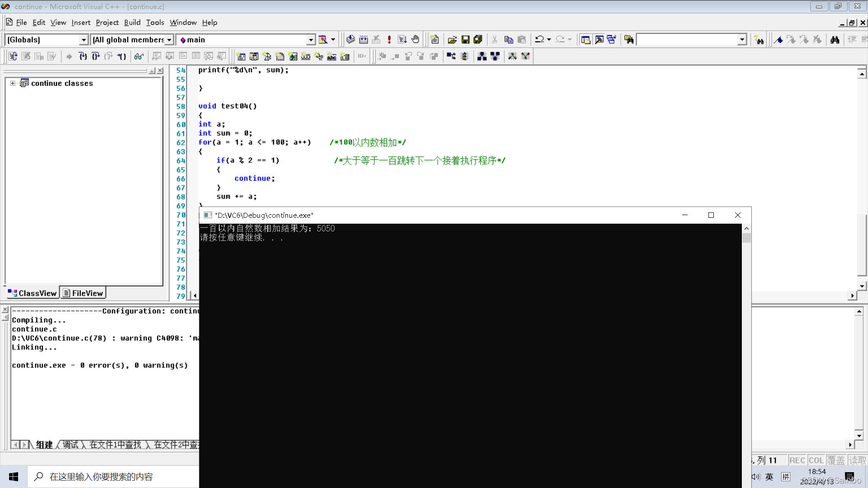The image size is (868, 488).
Task: Toggle the Output window button
Action: click(599, 40)
